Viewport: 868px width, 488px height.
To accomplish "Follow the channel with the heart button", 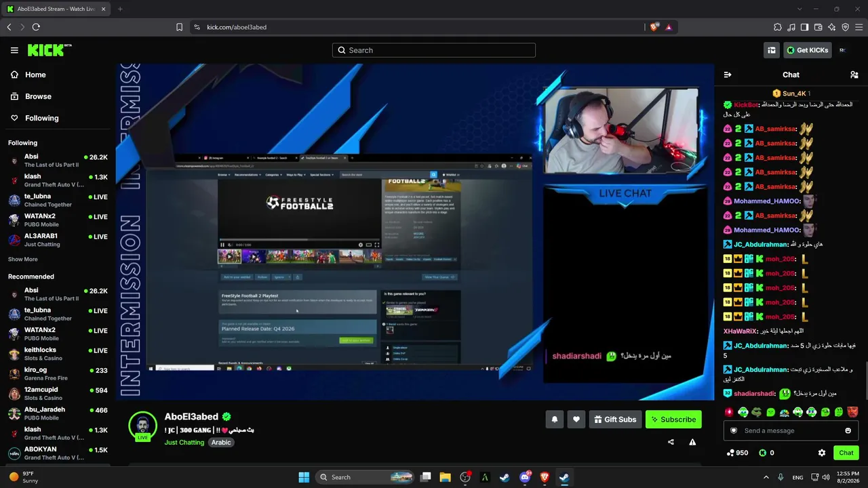I will (576, 420).
